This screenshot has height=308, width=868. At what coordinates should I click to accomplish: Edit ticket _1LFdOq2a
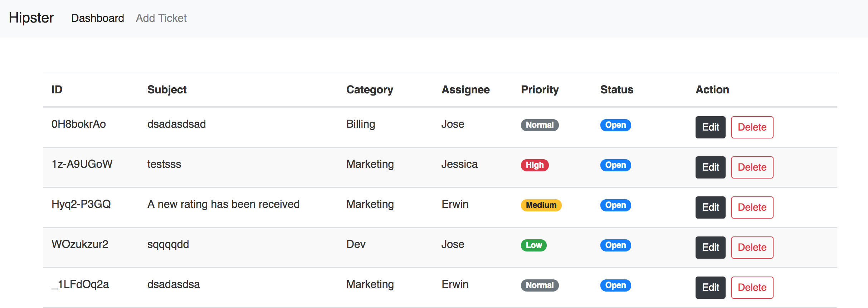click(x=710, y=288)
